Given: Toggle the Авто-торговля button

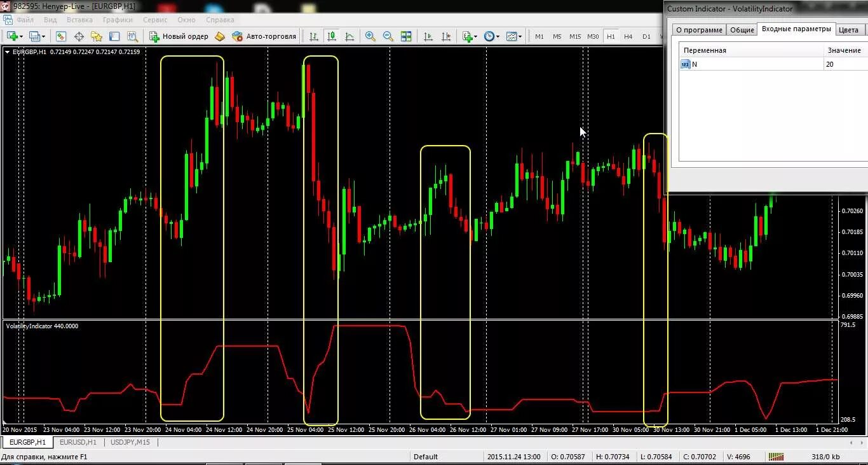Looking at the screenshot, I should [264, 36].
